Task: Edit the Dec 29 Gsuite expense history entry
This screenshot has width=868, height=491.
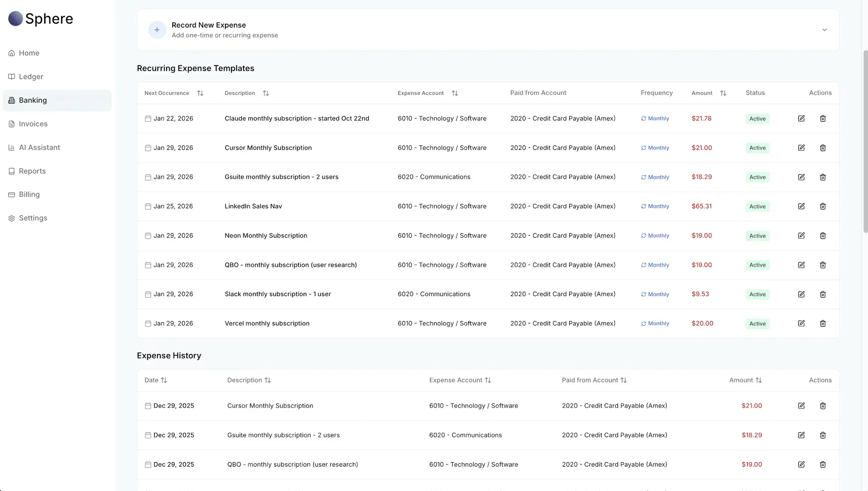Action: click(x=801, y=435)
